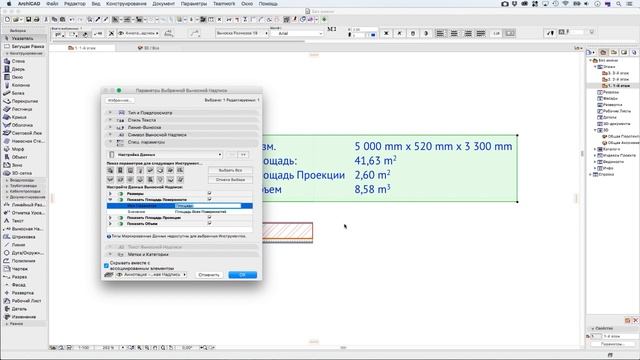Screen dimensions: 640x360
Task: Toggle the Размеры row checkbox
Action: pos(209,193)
